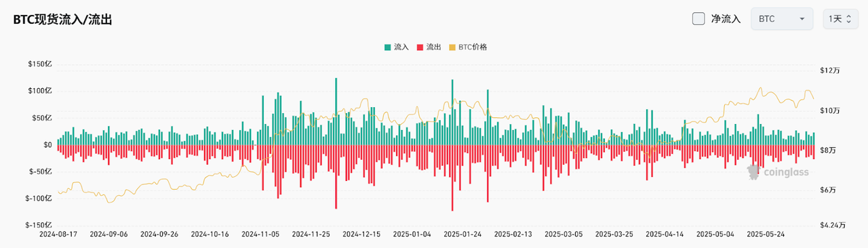Click the 2024-08-17 date label
The width and height of the screenshot is (868, 248).
pos(58,234)
